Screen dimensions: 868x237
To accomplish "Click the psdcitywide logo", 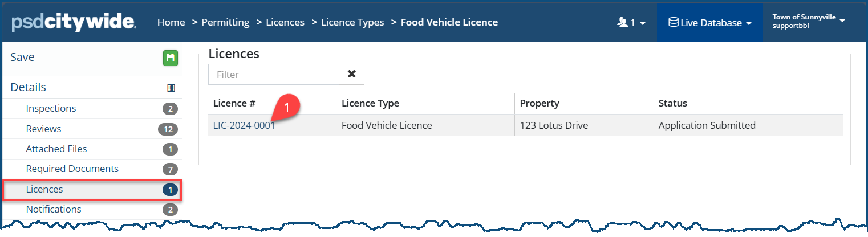I will [74, 23].
